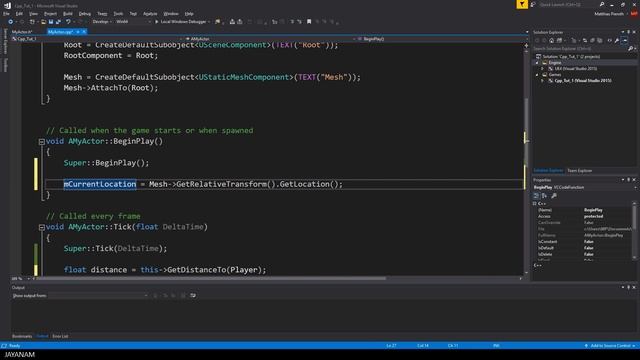Collapse the Engine folder
The height and width of the screenshot is (360, 640).
coord(537,62)
